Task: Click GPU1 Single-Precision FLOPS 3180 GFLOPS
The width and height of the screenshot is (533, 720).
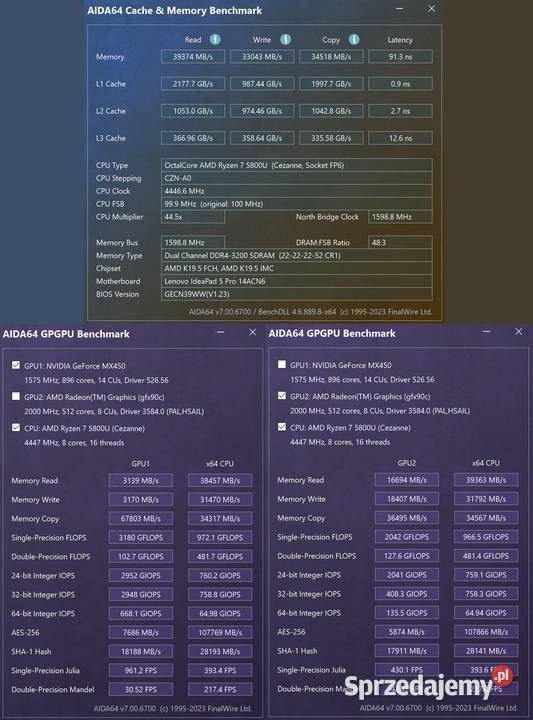Action: pos(140,537)
